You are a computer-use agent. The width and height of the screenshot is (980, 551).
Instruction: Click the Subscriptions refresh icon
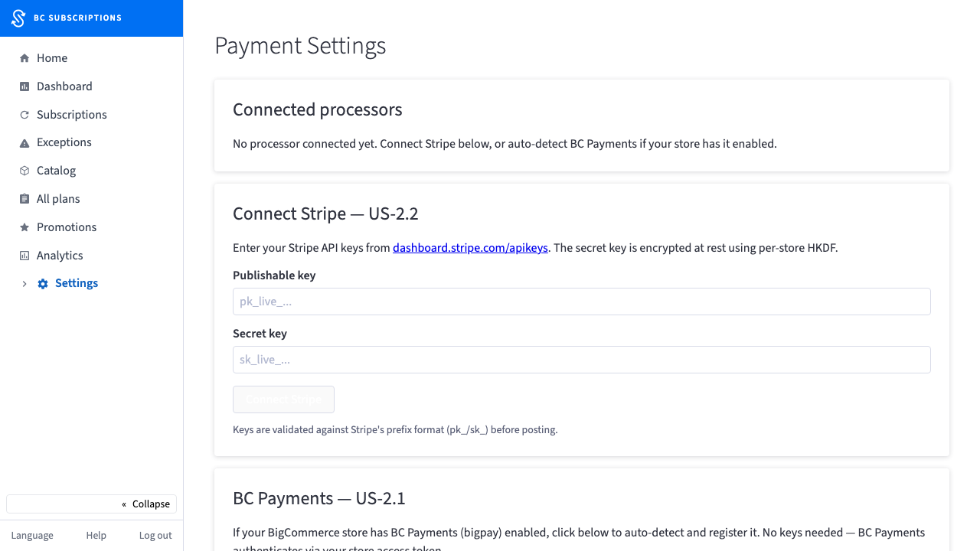[x=24, y=115]
